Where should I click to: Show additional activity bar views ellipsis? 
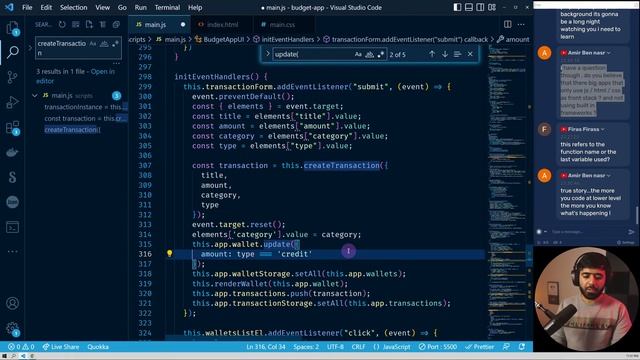point(13,251)
